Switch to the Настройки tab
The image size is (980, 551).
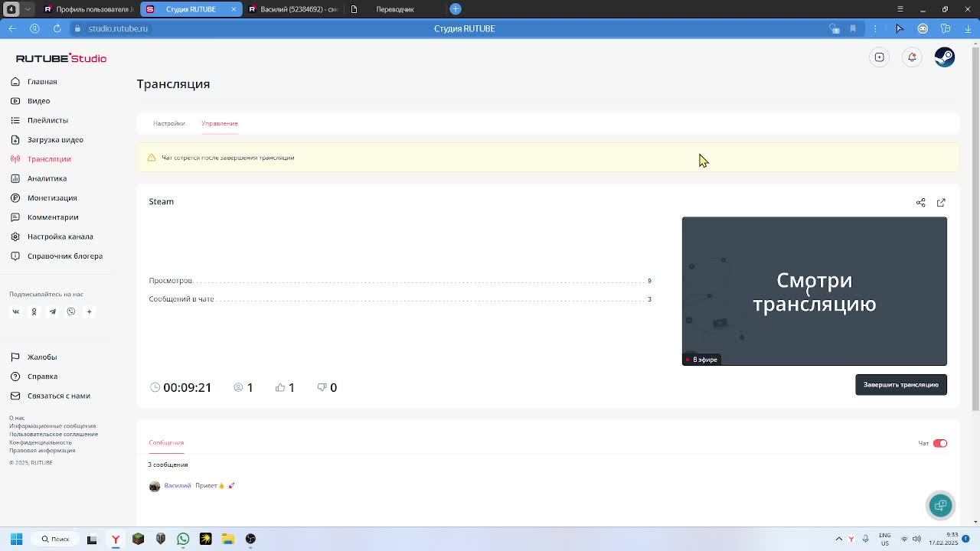pyautogui.click(x=168, y=123)
